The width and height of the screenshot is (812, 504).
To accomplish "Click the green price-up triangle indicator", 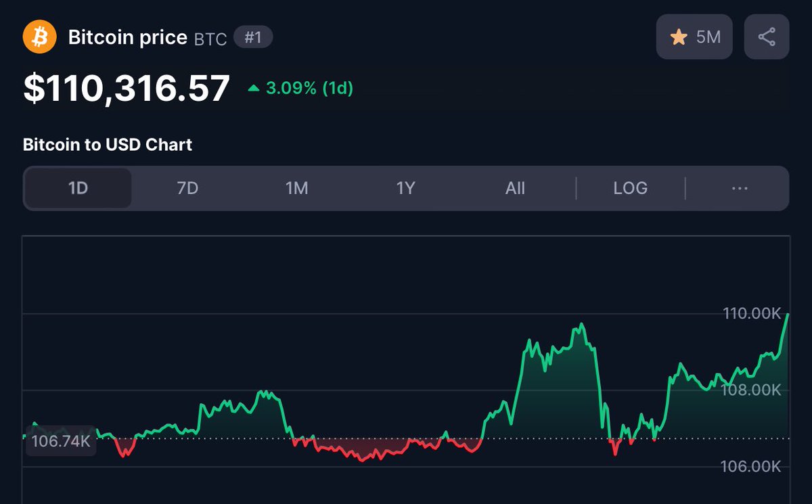I will (x=254, y=88).
